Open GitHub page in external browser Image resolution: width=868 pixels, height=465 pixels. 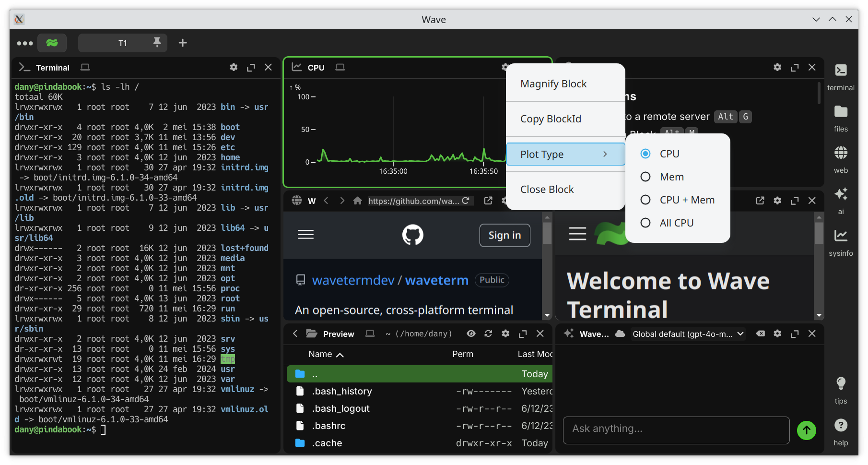click(488, 201)
